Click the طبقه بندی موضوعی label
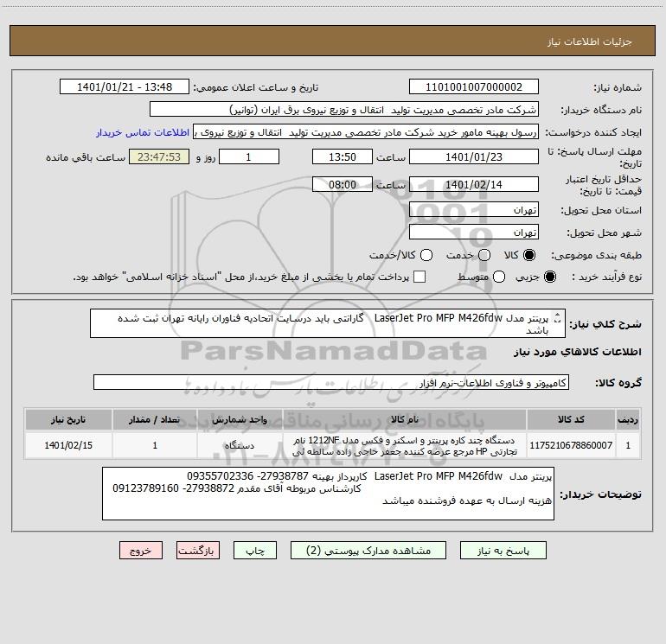 pos(596,256)
